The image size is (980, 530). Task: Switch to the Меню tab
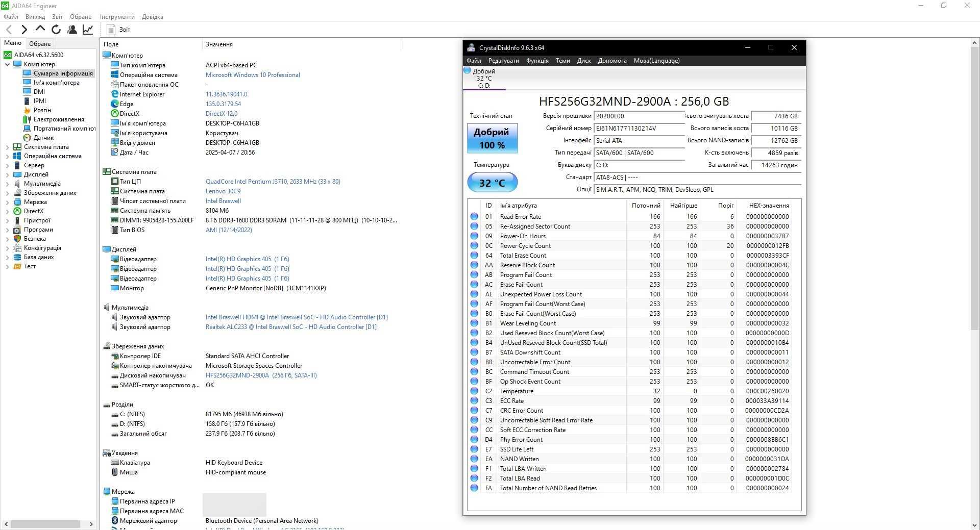13,43
